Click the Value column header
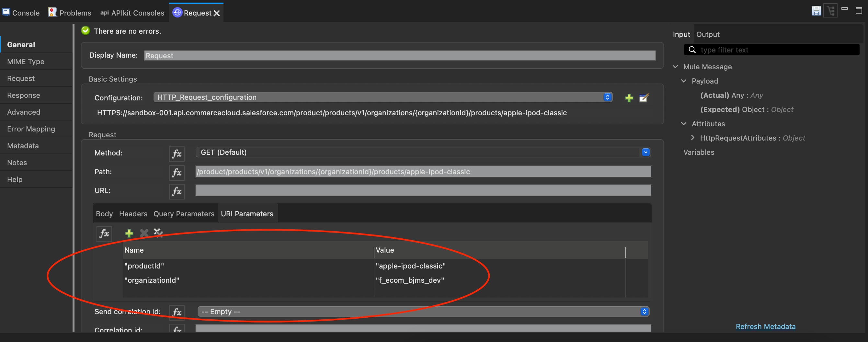The width and height of the screenshot is (868, 342). tap(500, 250)
